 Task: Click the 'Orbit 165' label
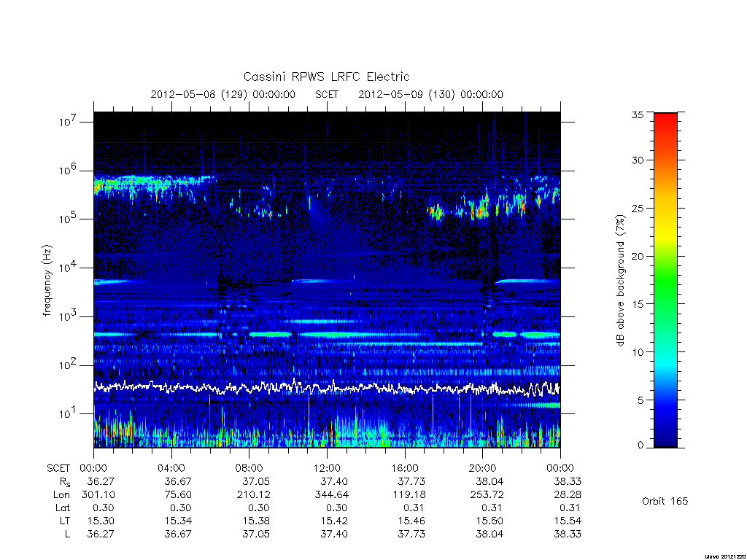point(665,502)
